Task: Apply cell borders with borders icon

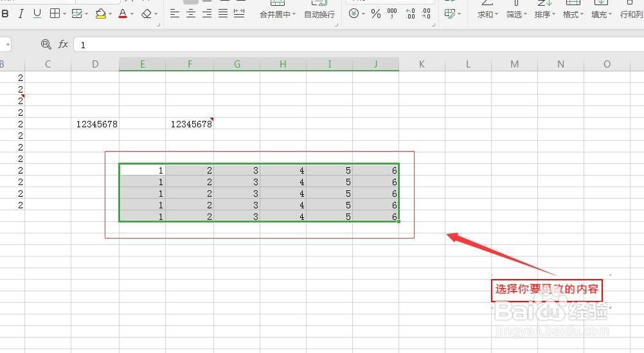Action: [55, 14]
